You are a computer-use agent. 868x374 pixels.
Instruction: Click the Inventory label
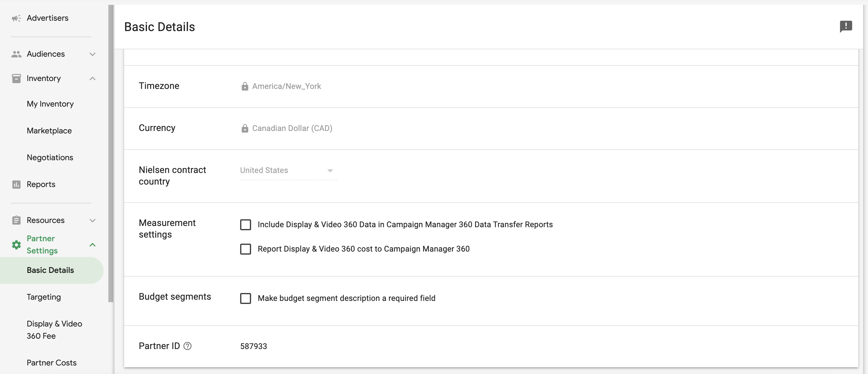(x=44, y=79)
